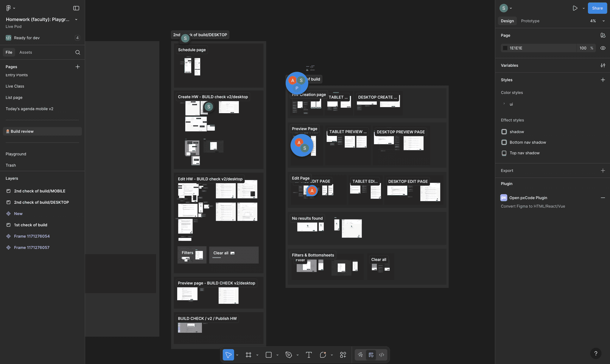The width and height of the screenshot is (610, 364).
Task: Switch to Dev Mode toggle
Action: pos(382,355)
